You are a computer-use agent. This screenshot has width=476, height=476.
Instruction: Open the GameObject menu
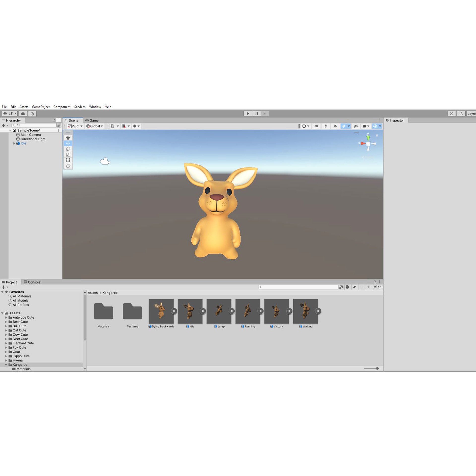(x=41, y=107)
